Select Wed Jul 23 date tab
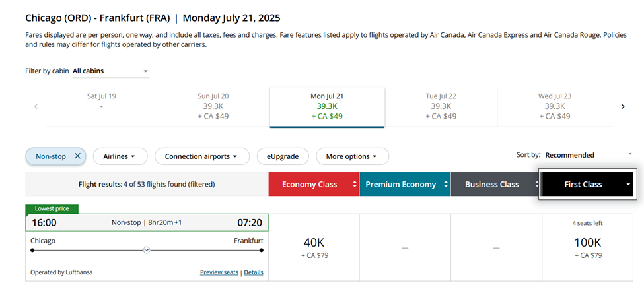This screenshot has width=644, height=283. click(x=554, y=106)
